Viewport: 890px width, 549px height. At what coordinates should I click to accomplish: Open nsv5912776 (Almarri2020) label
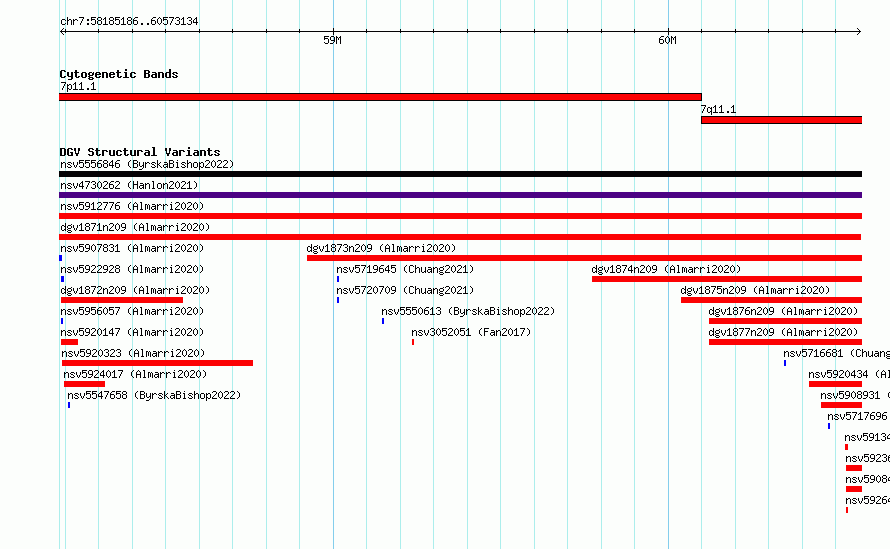[132, 207]
